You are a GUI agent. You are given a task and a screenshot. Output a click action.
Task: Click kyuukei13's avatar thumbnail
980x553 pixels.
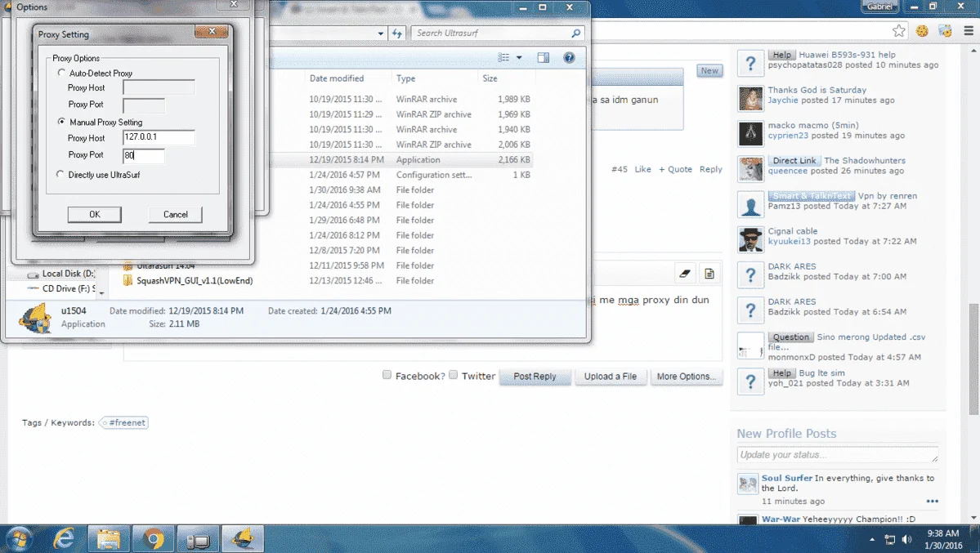tap(750, 240)
